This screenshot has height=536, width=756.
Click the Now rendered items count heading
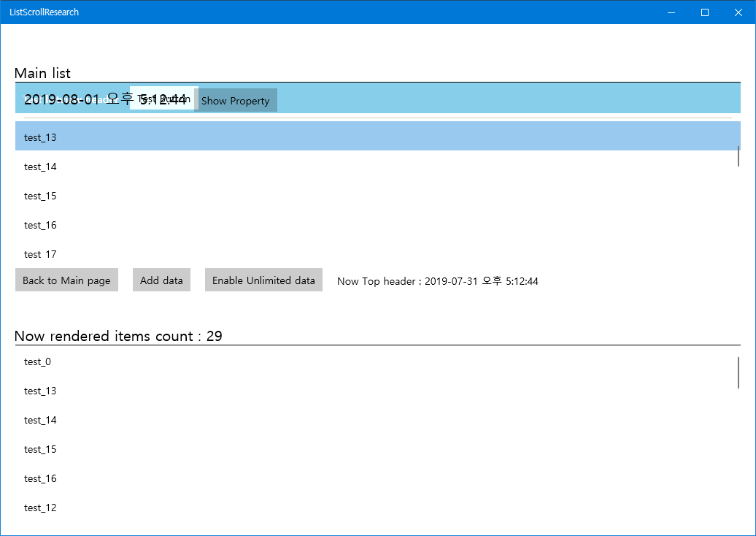(118, 335)
